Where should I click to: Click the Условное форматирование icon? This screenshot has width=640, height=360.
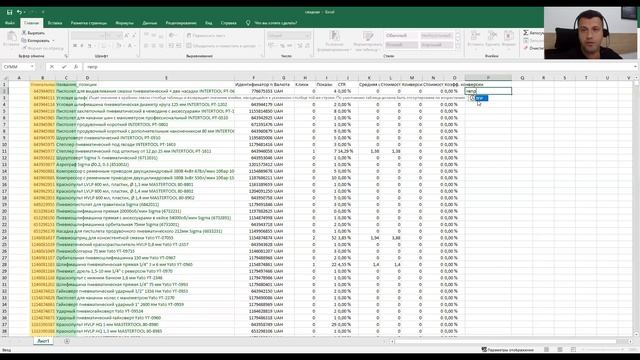335,37
